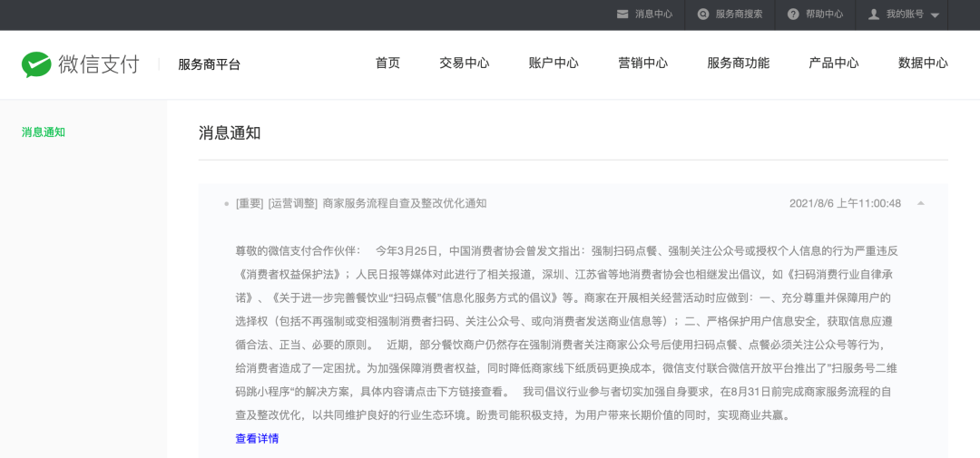Click the bullet dot before [重要]
The height and width of the screenshot is (458, 980).
226,204
